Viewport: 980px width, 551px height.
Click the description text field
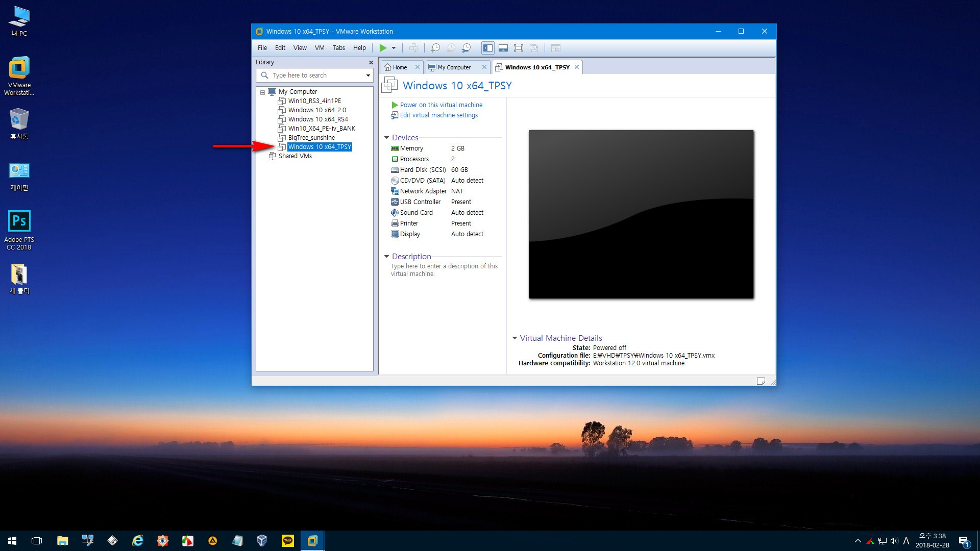tap(444, 270)
